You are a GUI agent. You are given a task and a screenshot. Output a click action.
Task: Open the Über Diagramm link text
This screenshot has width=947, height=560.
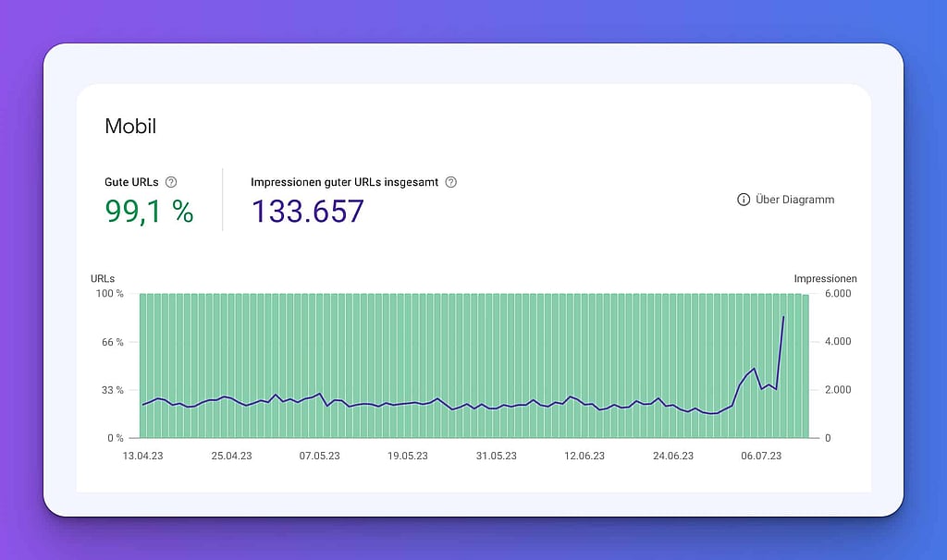(794, 200)
